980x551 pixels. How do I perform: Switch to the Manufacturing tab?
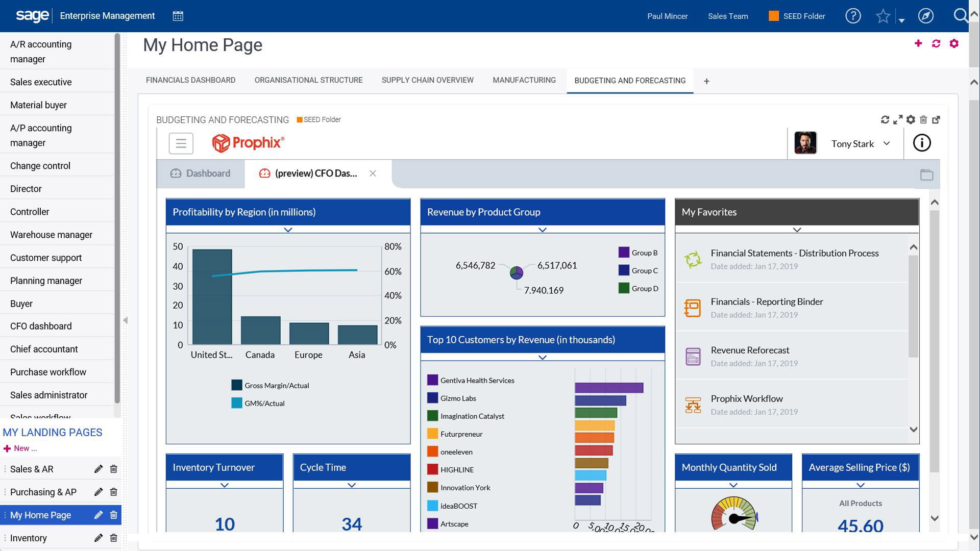click(x=524, y=80)
